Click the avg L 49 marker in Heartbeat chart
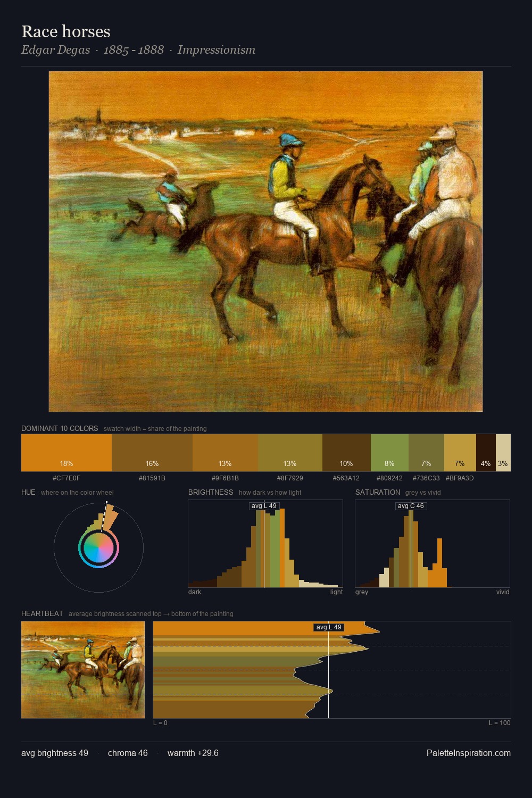532x798 pixels. click(x=329, y=627)
